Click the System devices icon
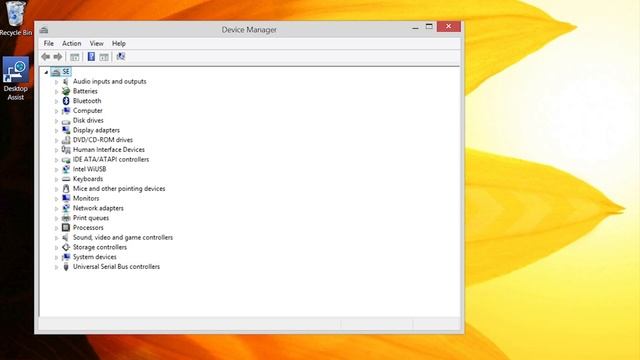This screenshot has width=640, height=360. coord(66,257)
